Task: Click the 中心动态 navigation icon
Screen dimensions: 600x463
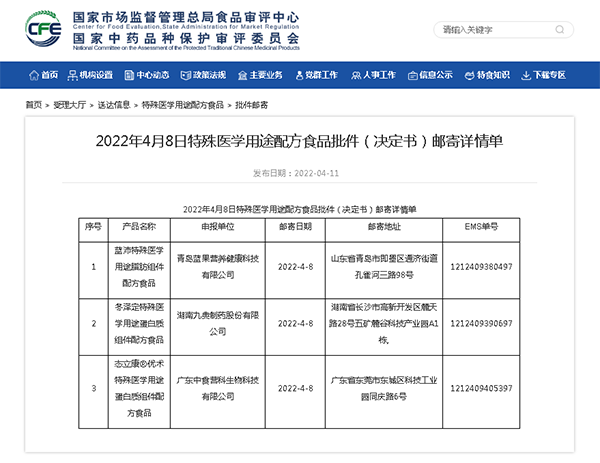Action: coord(129,75)
